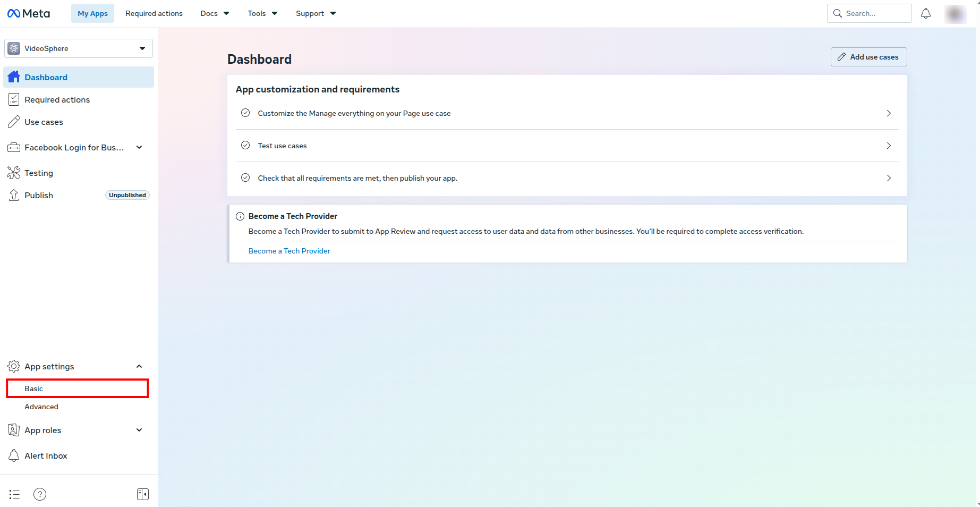Click the Become a Tech Provider info icon
This screenshot has height=507, width=980.
point(240,216)
